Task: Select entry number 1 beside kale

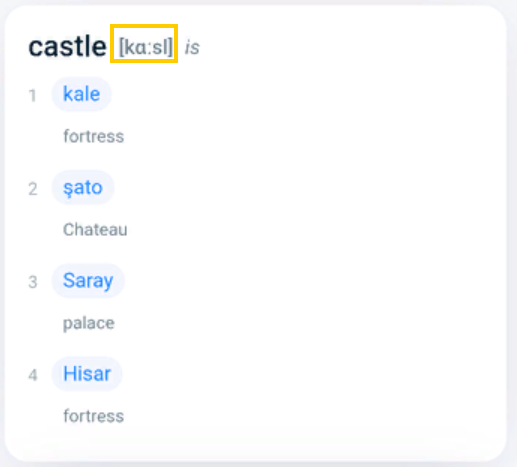Action: tap(33, 96)
